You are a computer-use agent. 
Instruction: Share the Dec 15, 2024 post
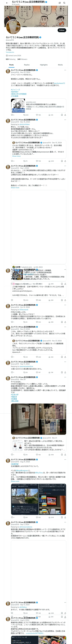point(65,161)
